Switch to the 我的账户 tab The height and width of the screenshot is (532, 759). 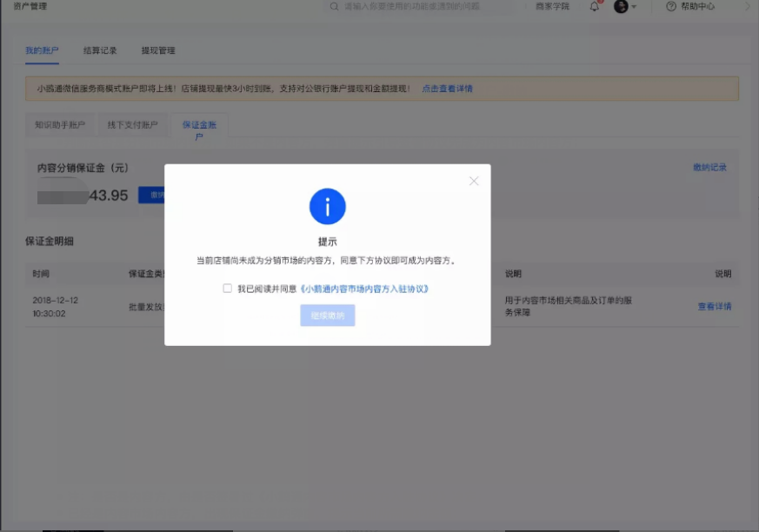click(42, 50)
